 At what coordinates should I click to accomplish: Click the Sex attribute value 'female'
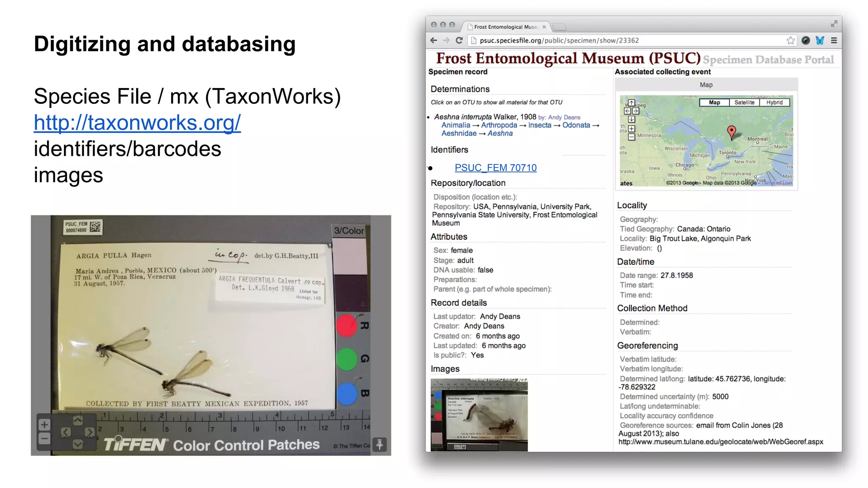coord(462,250)
